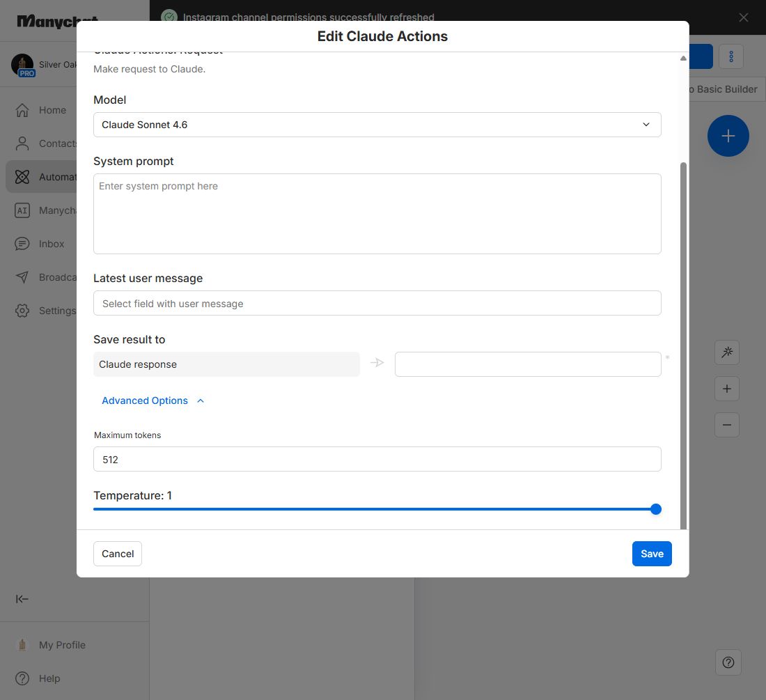Open the Broadcasting sidebar icon
The width and height of the screenshot is (766, 700).
click(x=22, y=277)
